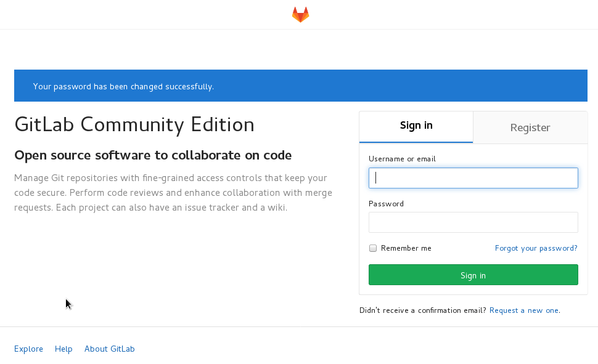This screenshot has width=598, height=364.
Task: Open the Forgot your password link
Action: coord(536,248)
